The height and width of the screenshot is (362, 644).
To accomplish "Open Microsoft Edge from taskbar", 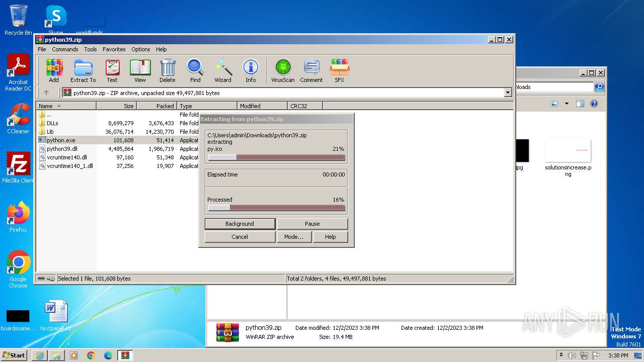I will 108,355.
